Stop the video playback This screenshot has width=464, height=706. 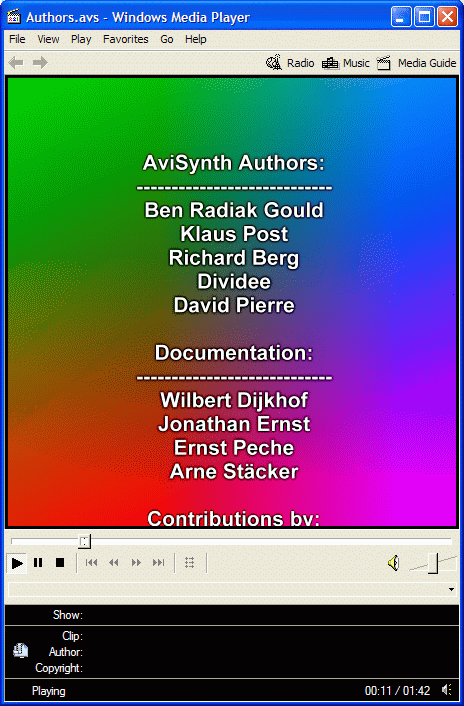[60, 562]
